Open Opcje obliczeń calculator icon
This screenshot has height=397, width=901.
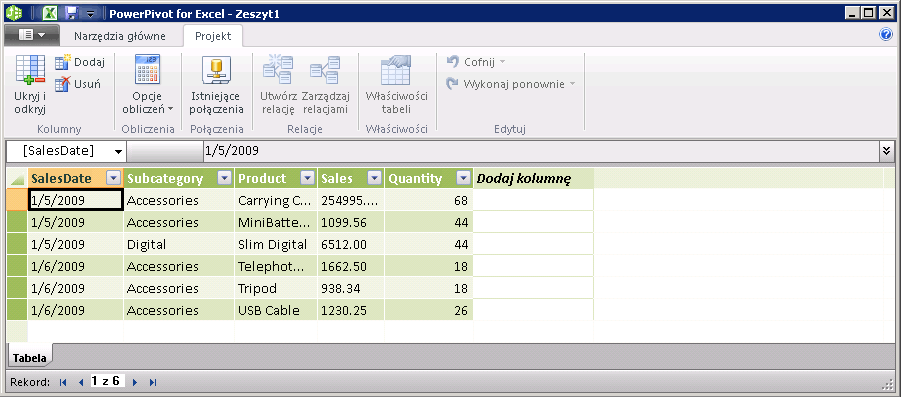tap(147, 70)
